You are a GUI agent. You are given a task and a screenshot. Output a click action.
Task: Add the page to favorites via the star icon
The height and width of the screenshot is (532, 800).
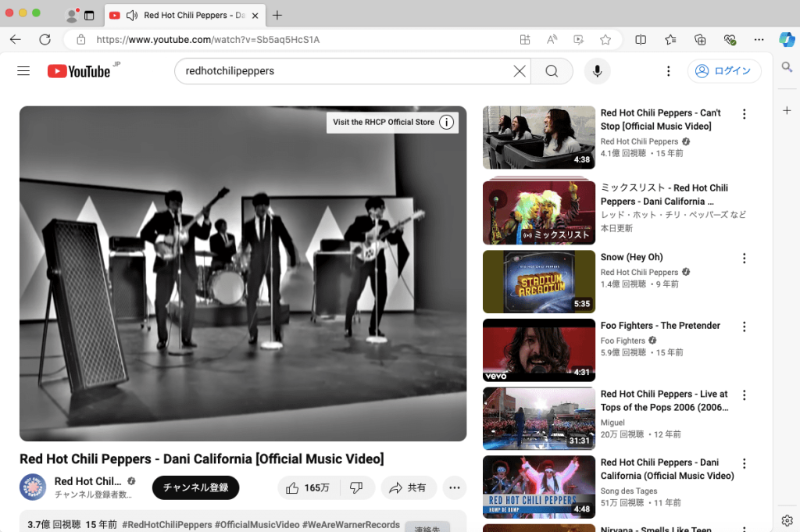point(605,39)
